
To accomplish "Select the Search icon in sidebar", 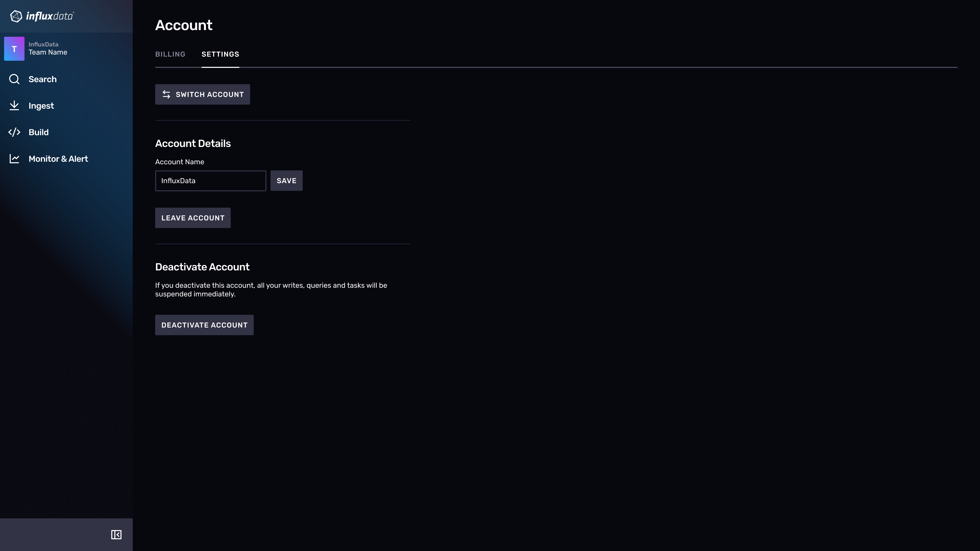I will click(15, 79).
